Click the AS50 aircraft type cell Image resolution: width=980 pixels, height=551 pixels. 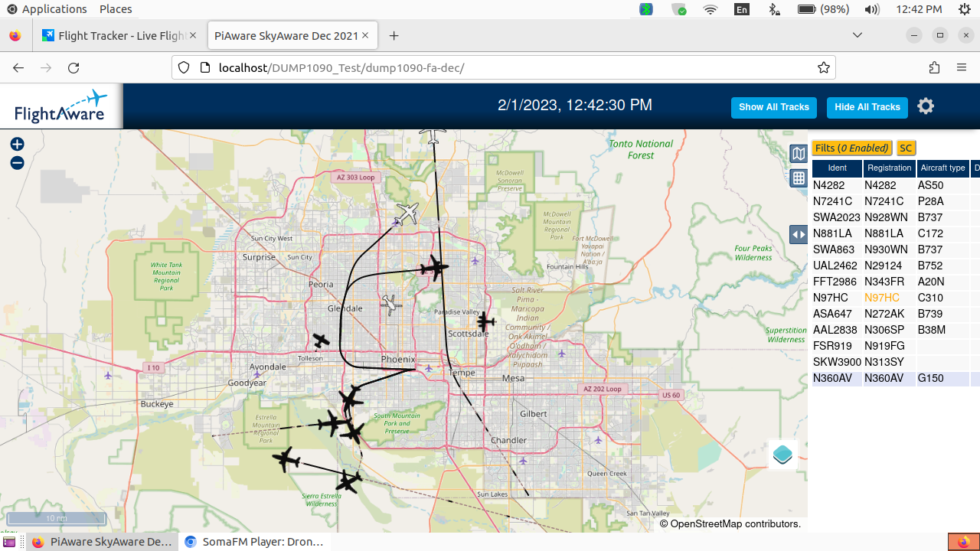[x=943, y=185]
